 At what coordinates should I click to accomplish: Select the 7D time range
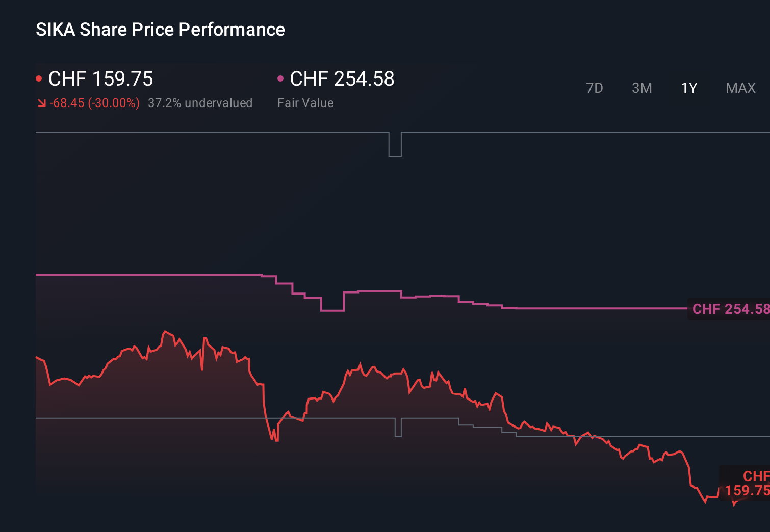tap(595, 88)
